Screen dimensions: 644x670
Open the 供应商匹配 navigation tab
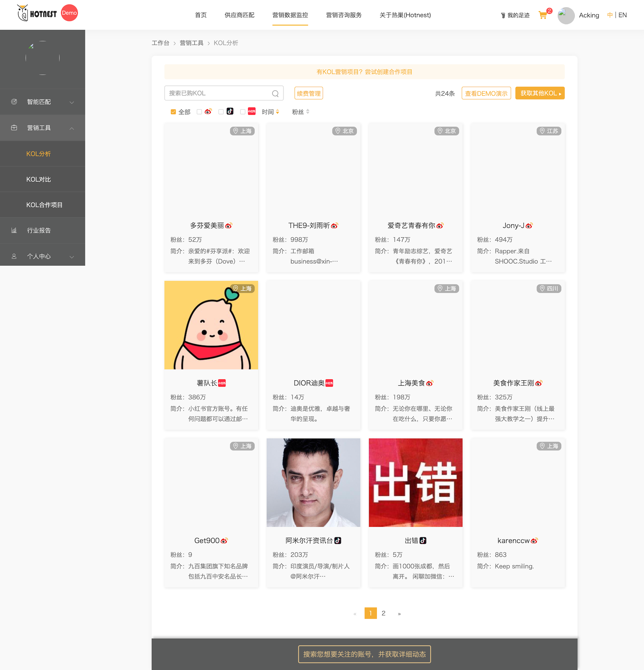[x=239, y=15]
